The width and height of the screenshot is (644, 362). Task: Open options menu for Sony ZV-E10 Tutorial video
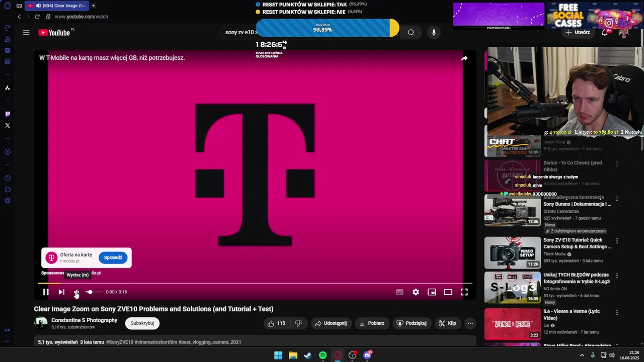coord(617,241)
